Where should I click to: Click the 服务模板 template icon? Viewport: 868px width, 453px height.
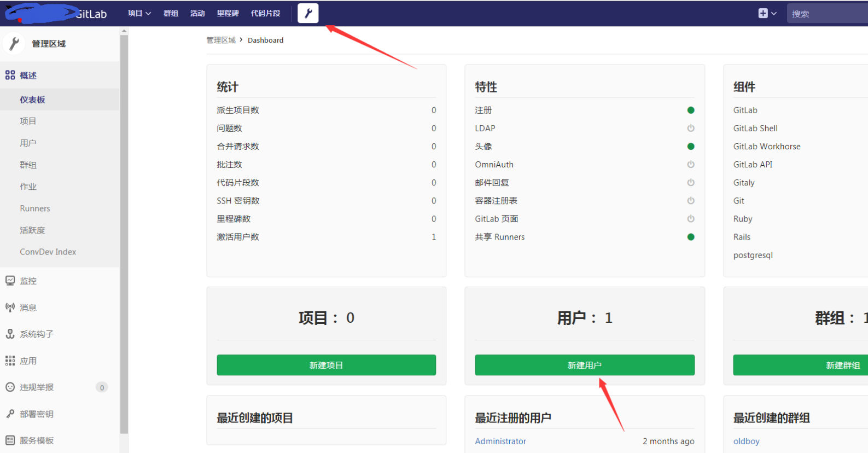point(10,440)
